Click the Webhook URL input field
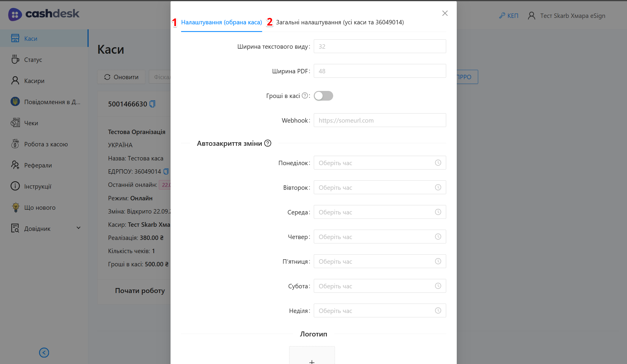The height and width of the screenshot is (364, 627). [380, 121]
